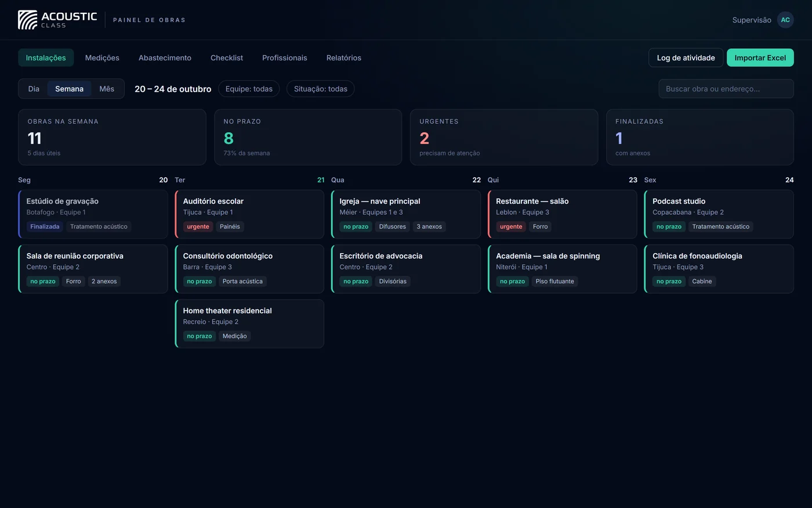
Task: Select the Igreja — nave principal card
Action: (406, 214)
